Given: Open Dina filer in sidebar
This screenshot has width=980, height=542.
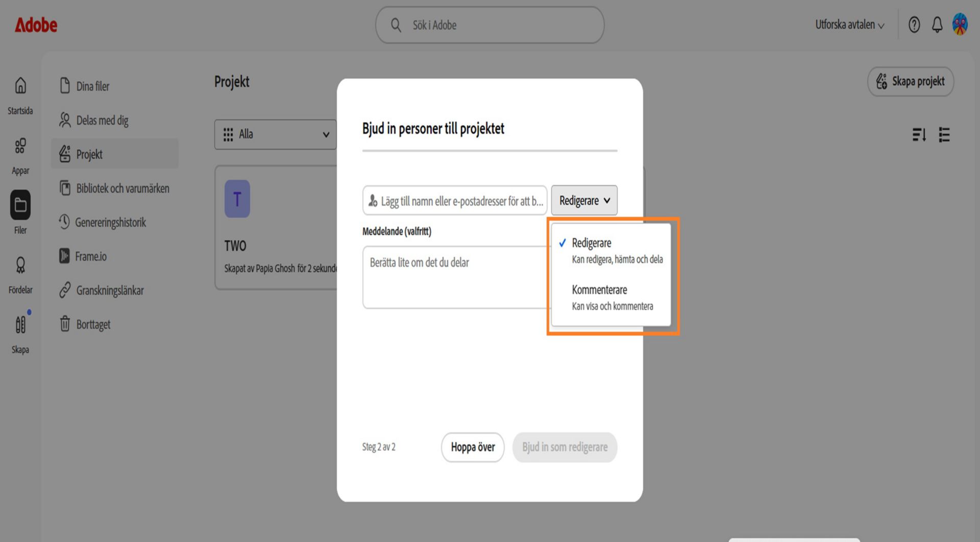Looking at the screenshot, I should click(x=115, y=86).
